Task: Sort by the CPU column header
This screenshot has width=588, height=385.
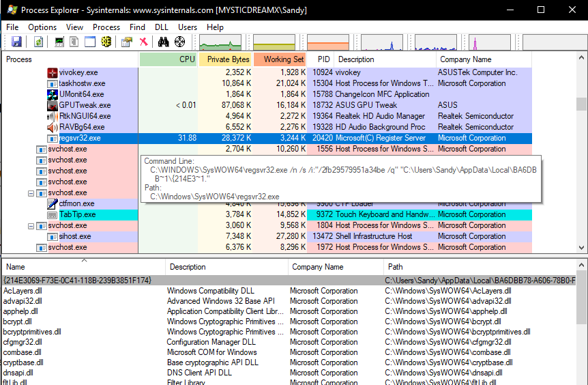Action: point(168,59)
